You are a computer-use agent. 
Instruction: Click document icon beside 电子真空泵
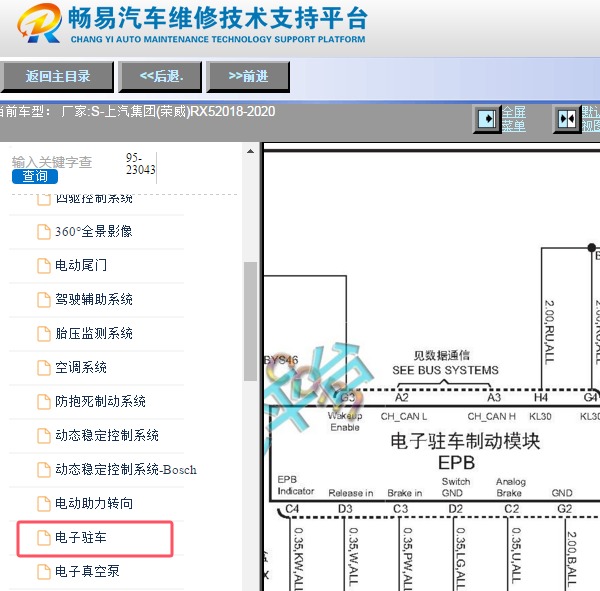pos(44,572)
